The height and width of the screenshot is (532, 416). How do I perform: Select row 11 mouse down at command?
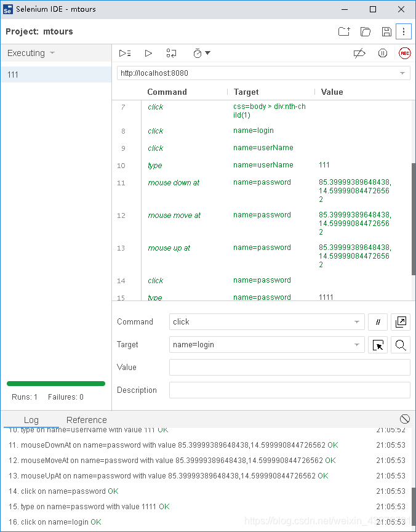point(262,191)
